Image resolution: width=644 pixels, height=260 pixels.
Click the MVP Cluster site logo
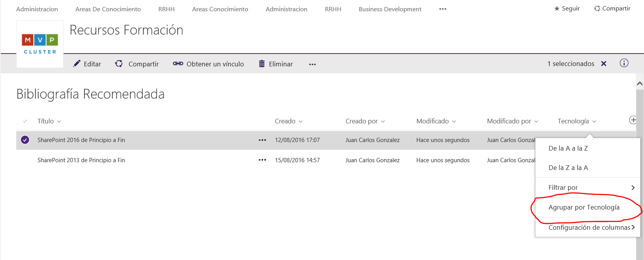40,44
